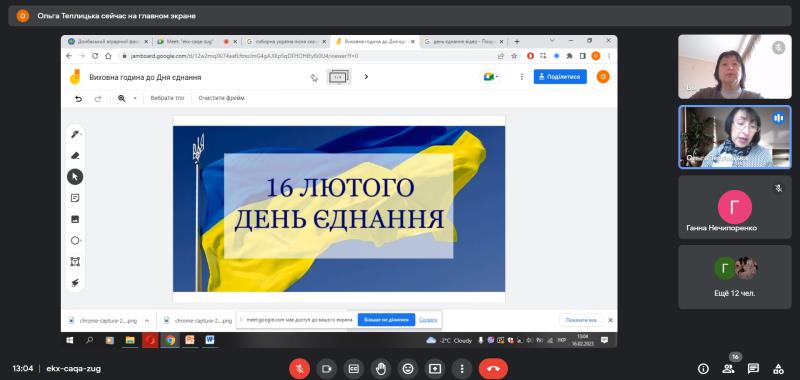This screenshot has height=380, width=800.
Task: Click the Jamboard zoom magnifier icon
Action: click(x=121, y=98)
